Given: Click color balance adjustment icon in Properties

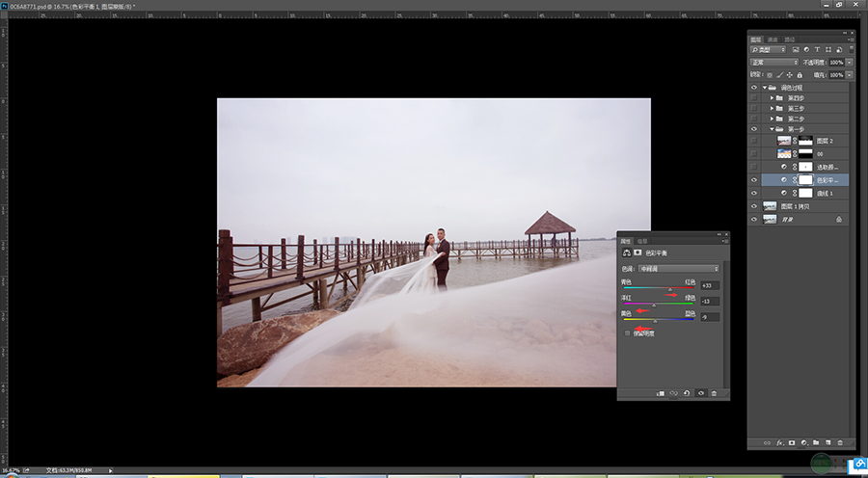Looking at the screenshot, I should [x=627, y=252].
